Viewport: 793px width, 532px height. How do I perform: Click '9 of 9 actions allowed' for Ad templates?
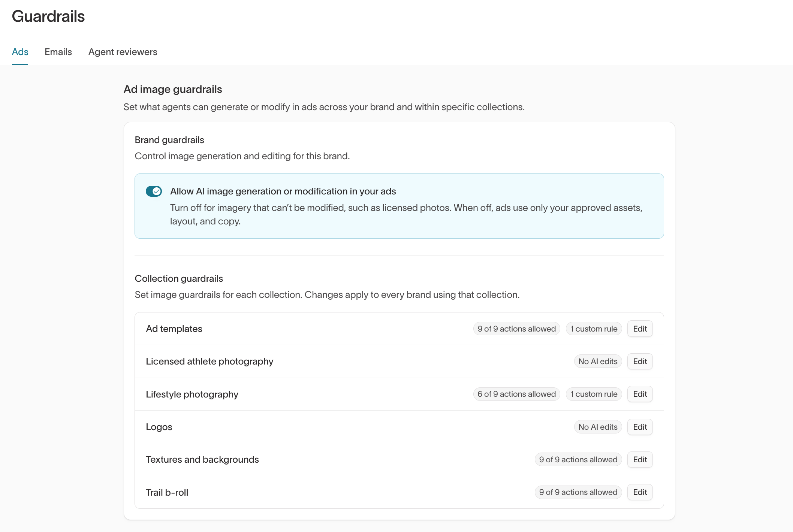point(516,329)
